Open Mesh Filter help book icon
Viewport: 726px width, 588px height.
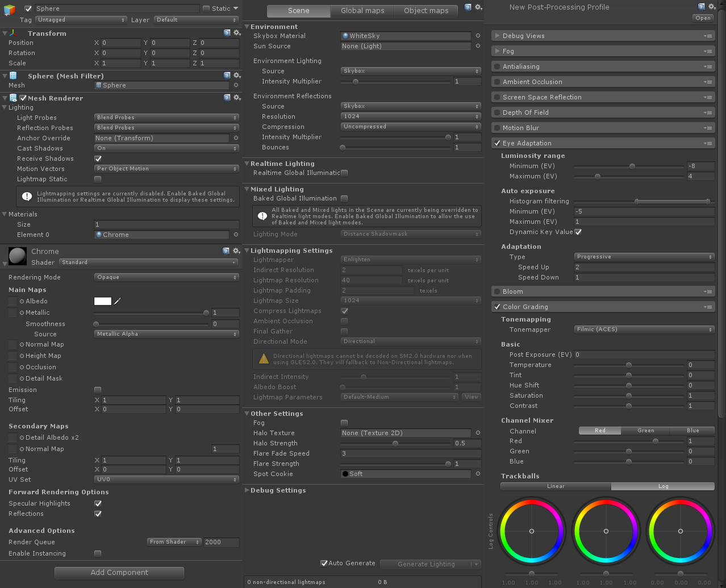pos(227,76)
